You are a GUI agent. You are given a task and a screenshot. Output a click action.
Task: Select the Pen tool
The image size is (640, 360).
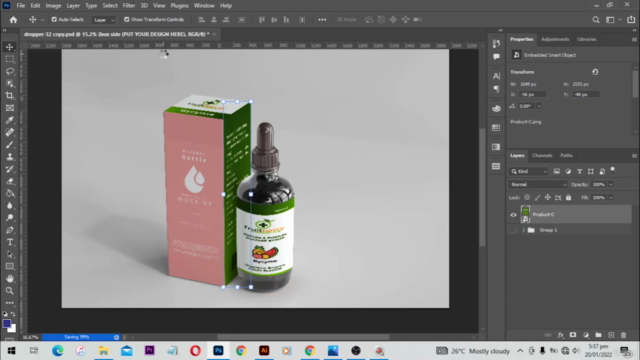click(x=10, y=230)
